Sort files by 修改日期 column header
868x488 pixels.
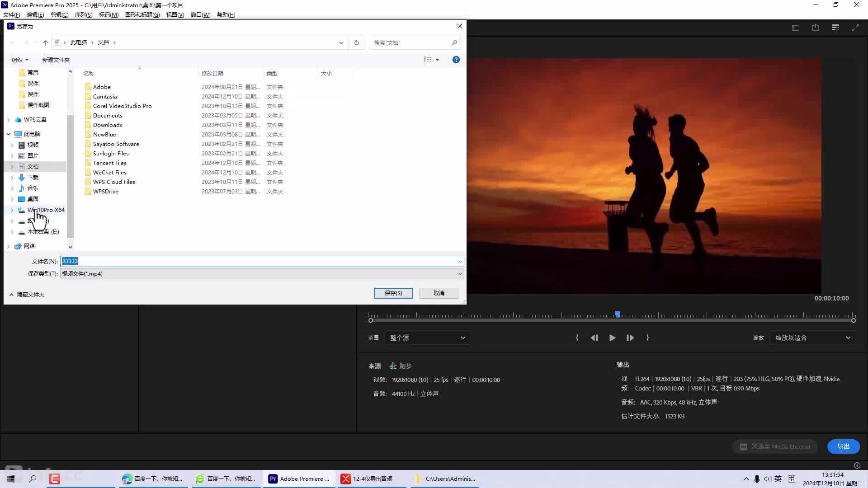click(x=231, y=73)
